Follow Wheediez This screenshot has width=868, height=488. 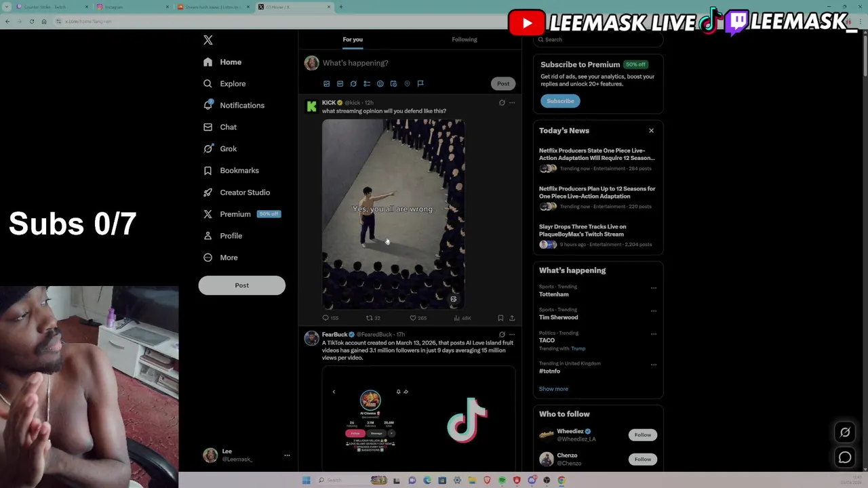click(643, 435)
